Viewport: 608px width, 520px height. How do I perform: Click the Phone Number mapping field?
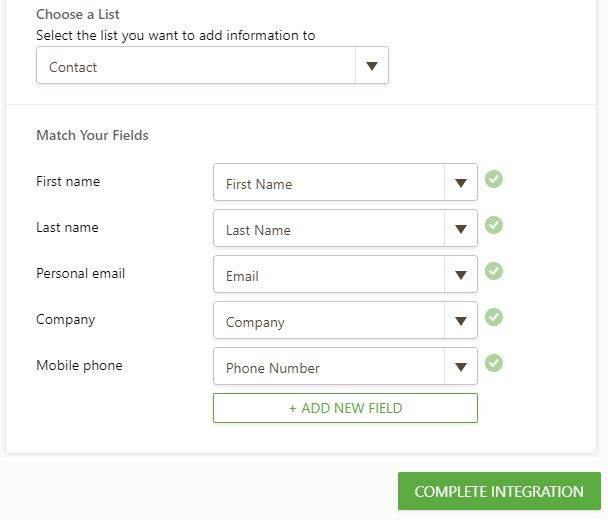point(328,368)
